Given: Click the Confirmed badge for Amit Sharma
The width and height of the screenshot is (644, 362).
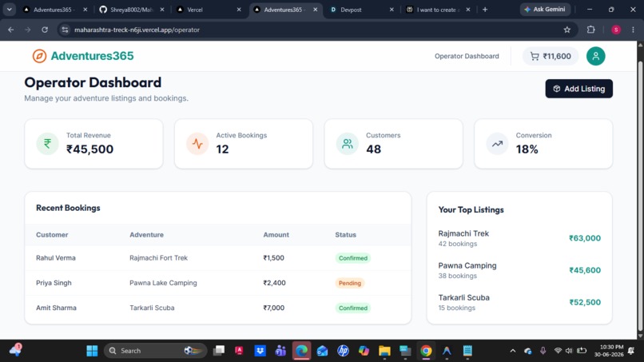Looking at the screenshot, I should pyautogui.click(x=353, y=308).
